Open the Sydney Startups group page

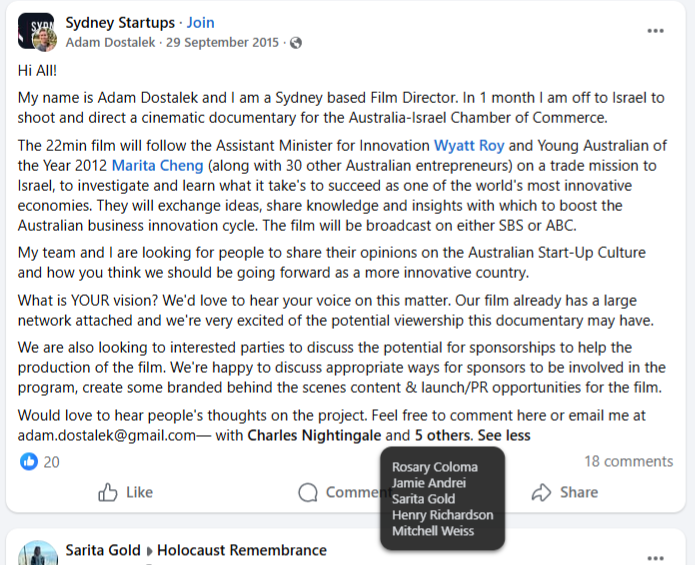[x=120, y=22]
